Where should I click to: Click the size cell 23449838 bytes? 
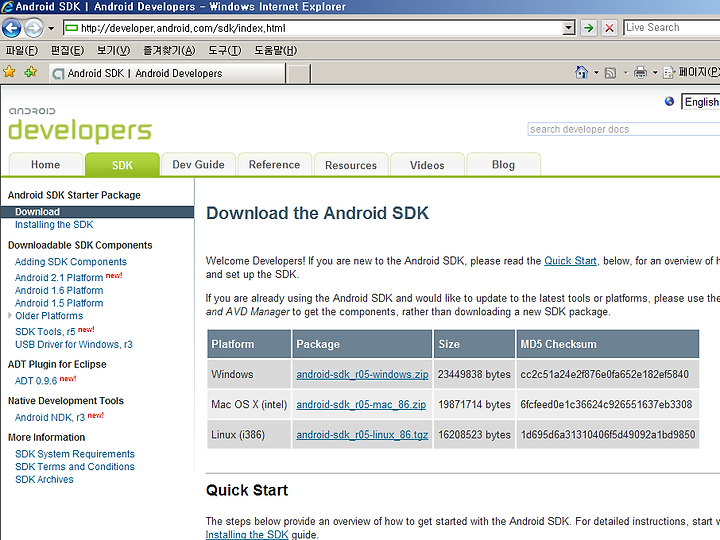point(474,374)
